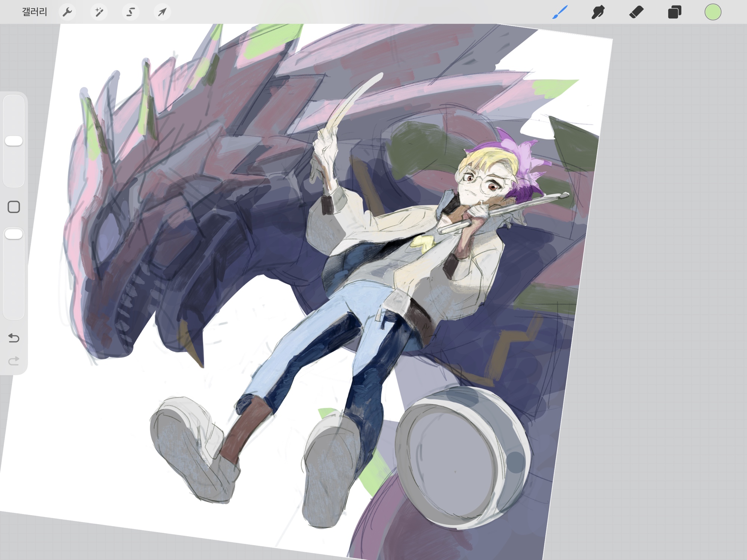Tap the dragon's head on the canvas
The width and height of the screenshot is (747, 560).
(120, 254)
